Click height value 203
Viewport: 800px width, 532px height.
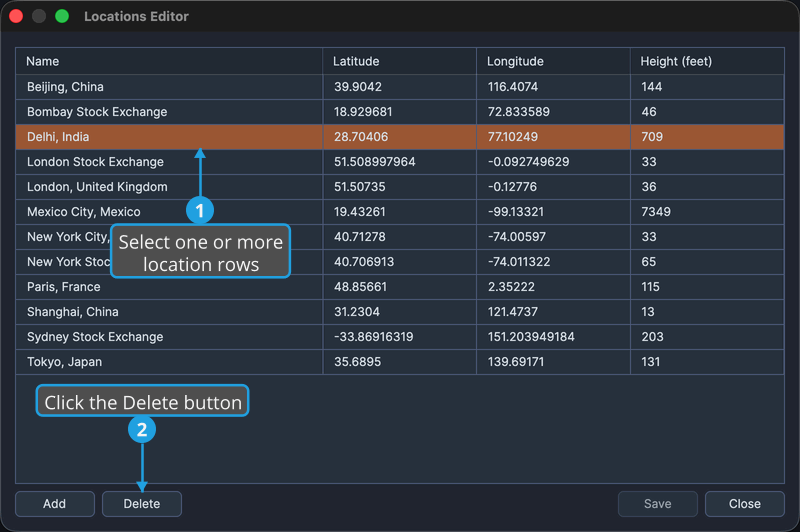[x=653, y=337]
